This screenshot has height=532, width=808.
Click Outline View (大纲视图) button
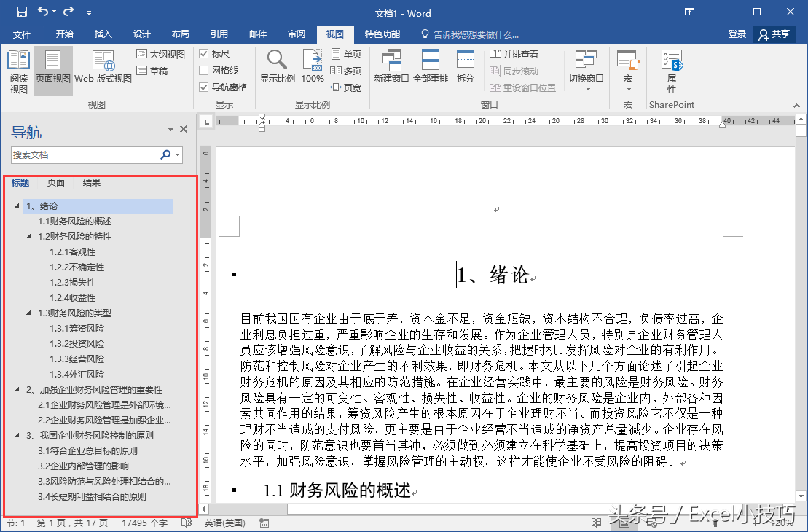161,54
